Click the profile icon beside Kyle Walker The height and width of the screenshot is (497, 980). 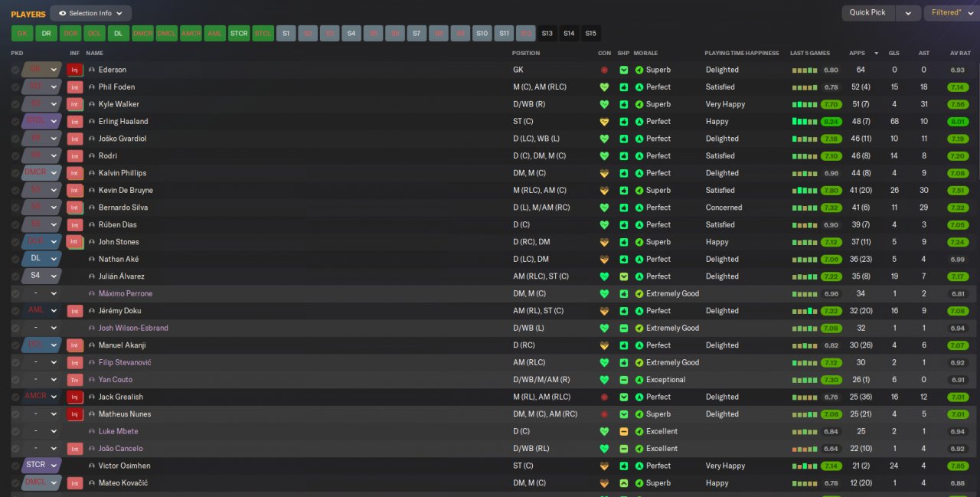coord(92,104)
